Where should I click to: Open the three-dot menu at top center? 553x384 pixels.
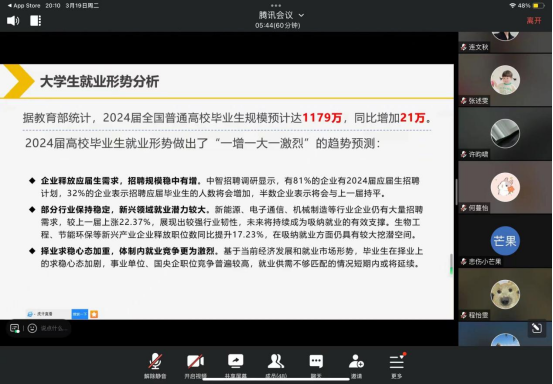click(276, 5)
